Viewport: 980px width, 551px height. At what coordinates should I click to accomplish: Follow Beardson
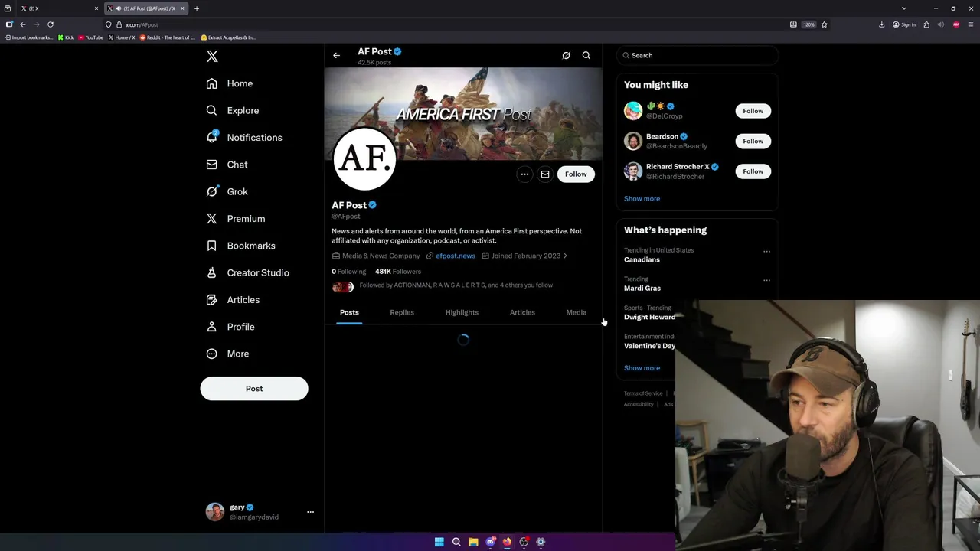pos(753,141)
